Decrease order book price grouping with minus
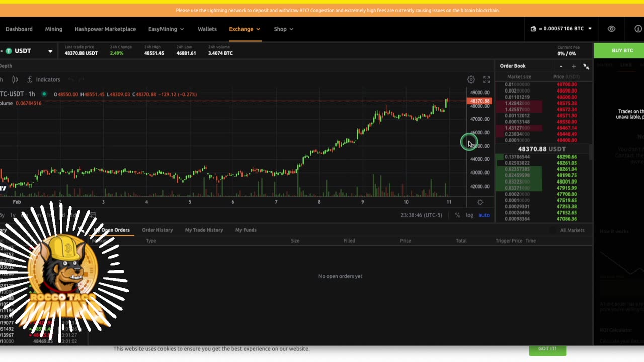The image size is (644, 362). click(561, 66)
